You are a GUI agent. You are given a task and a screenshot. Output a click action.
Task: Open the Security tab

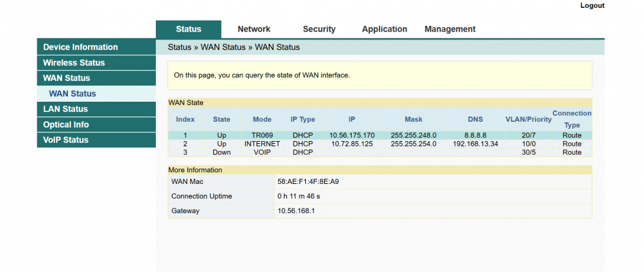point(319,29)
